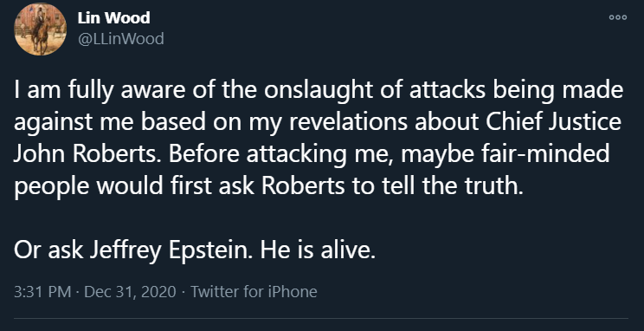Viewport: 644px width, 331px height.
Task: Click the sentence "He is alive."
Action: 318,250
